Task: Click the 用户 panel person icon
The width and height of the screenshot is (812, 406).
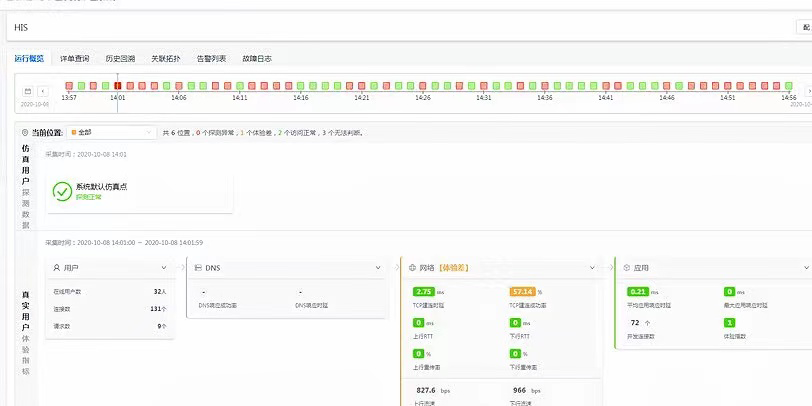Action: (x=56, y=268)
